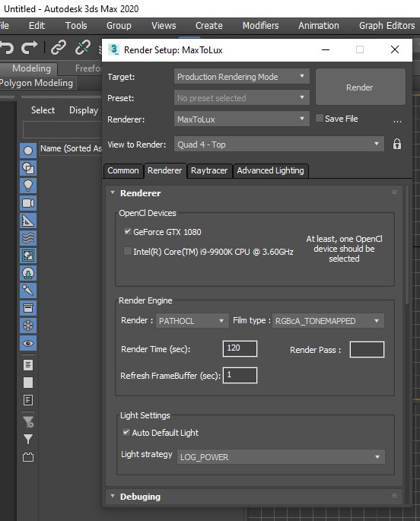This screenshot has width=420, height=521.
Task: Open the Polygon Modeling panel button
Action: pyautogui.click(x=37, y=83)
